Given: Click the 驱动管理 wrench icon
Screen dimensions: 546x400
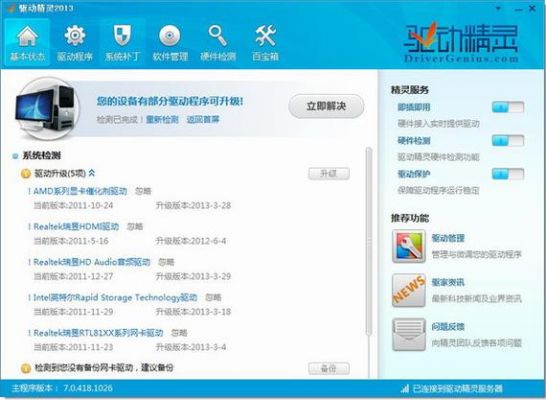Looking at the screenshot, I should click(409, 246).
